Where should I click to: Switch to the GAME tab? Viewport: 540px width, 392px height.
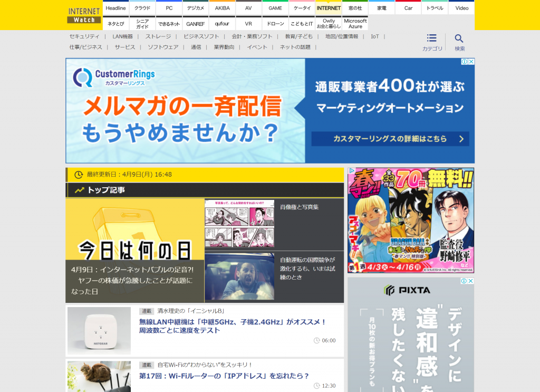tap(275, 7)
